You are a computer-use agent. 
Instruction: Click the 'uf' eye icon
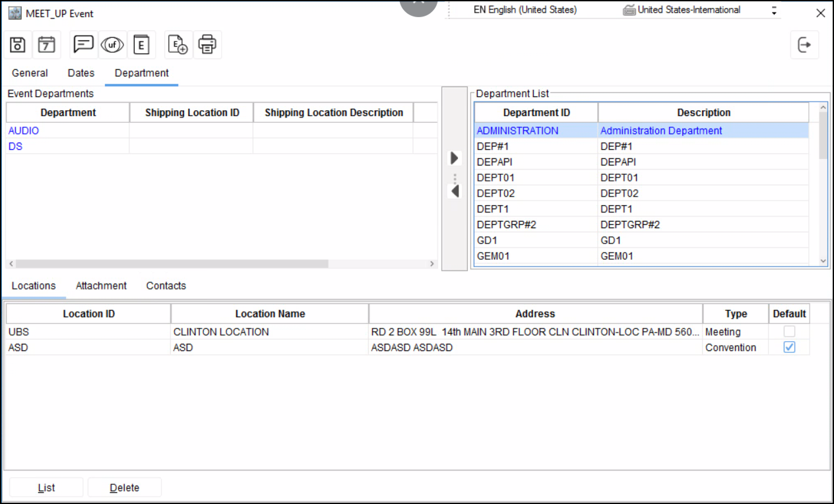click(112, 45)
